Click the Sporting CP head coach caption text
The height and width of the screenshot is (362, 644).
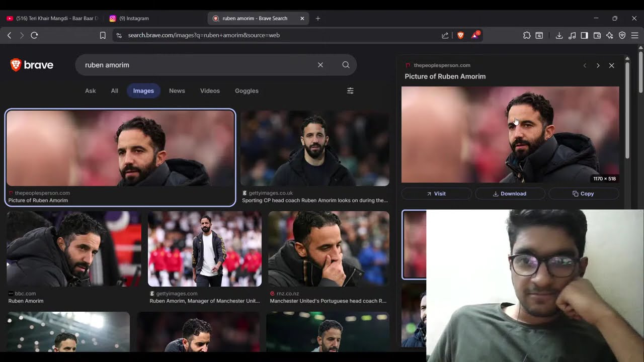[x=315, y=200]
